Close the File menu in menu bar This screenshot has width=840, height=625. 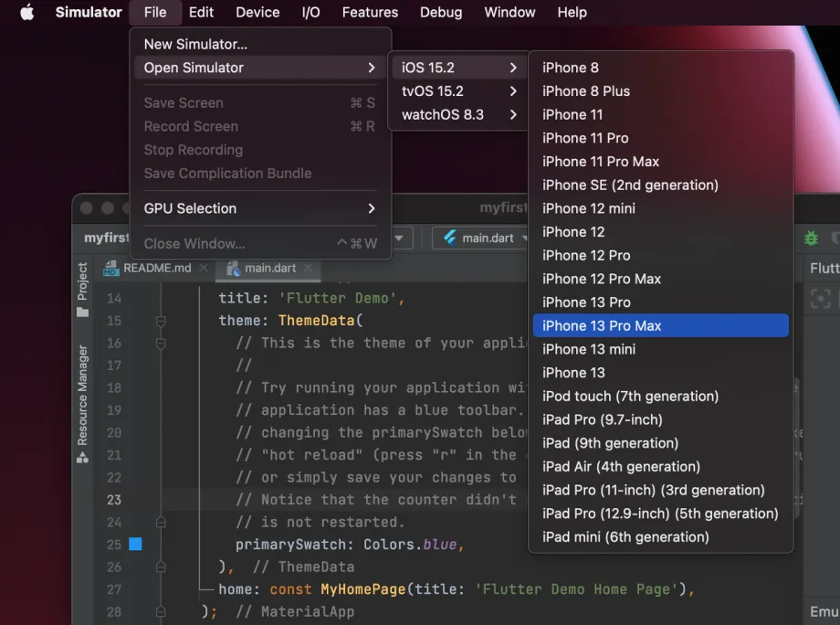click(155, 12)
